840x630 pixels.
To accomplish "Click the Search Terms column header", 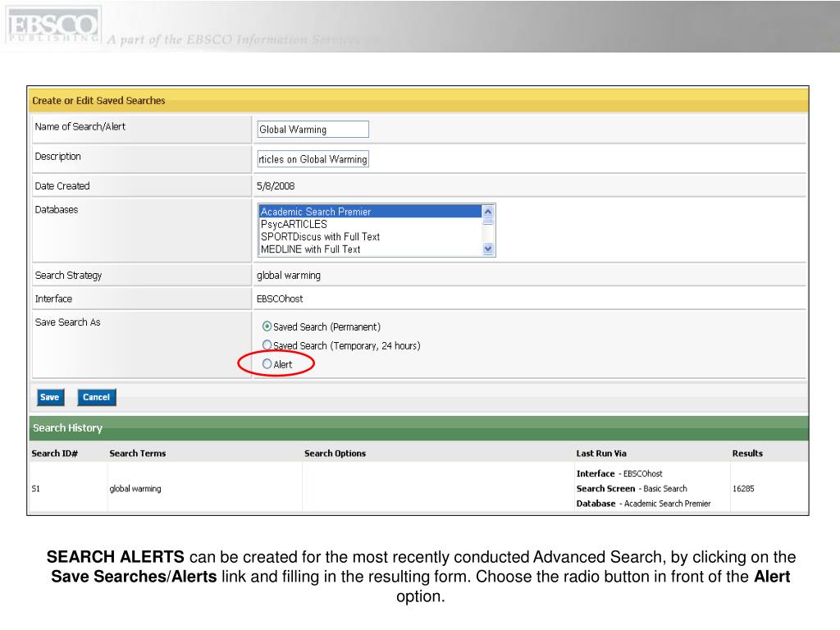I will [x=138, y=453].
